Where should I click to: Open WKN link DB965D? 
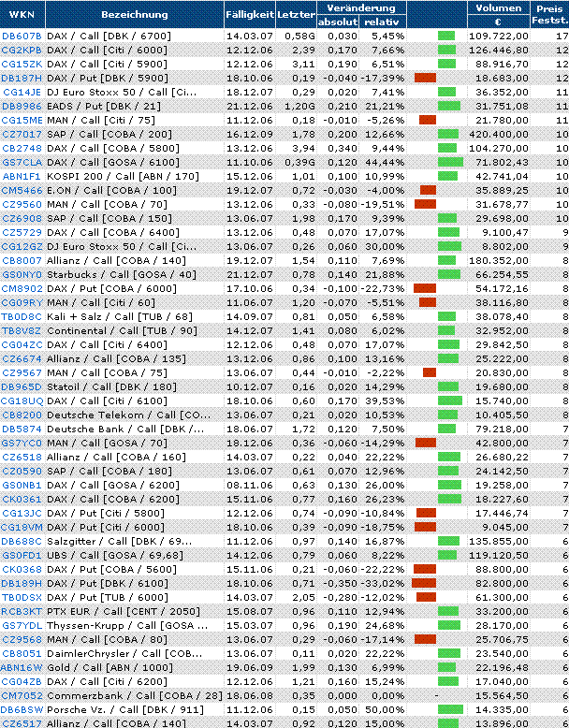click(x=22, y=386)
